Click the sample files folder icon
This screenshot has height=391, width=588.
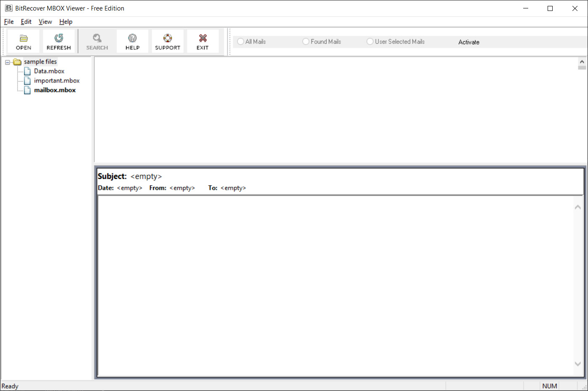17,62
